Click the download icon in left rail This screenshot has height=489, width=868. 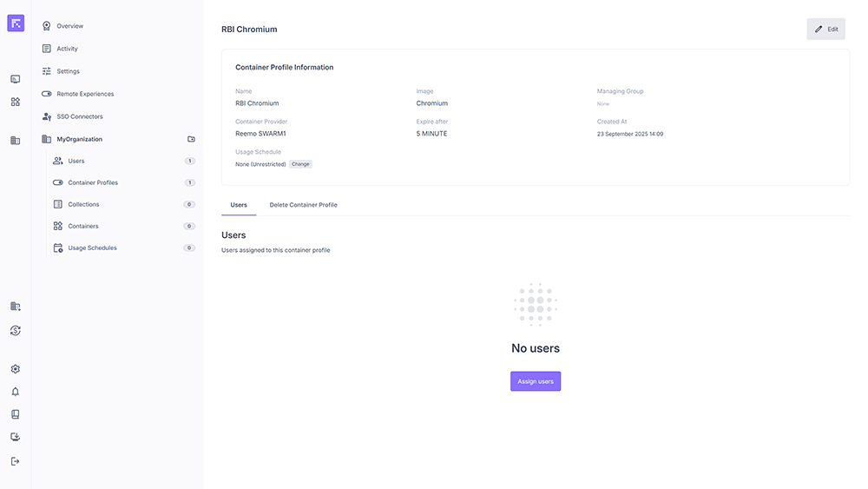(x=15, y=437)
